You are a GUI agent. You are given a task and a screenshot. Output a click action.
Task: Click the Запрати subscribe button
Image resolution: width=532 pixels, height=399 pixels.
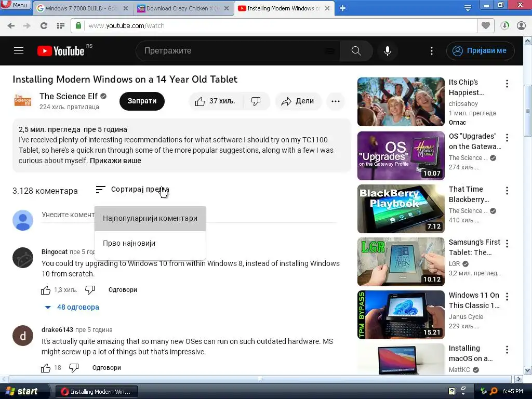coord(142,101)
